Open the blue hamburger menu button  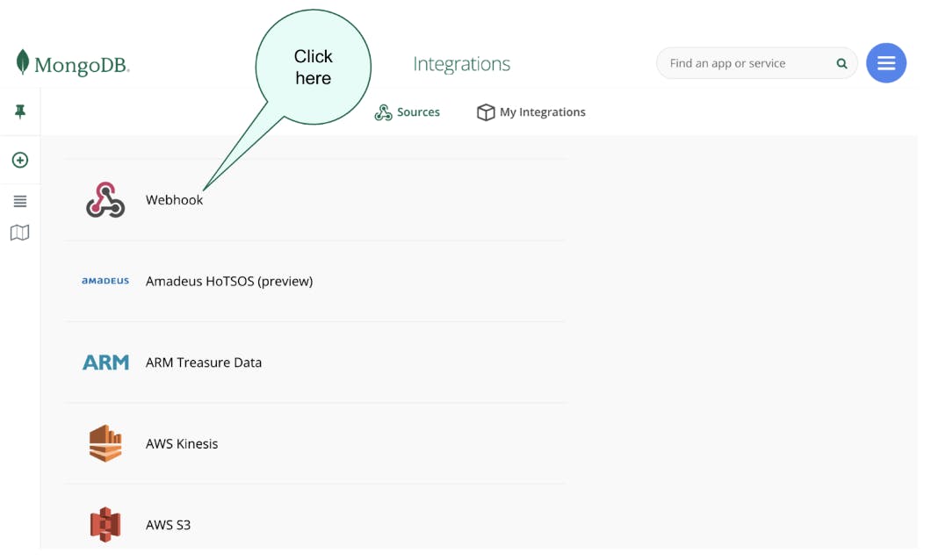pyautogui.click(x=885, y=63)
